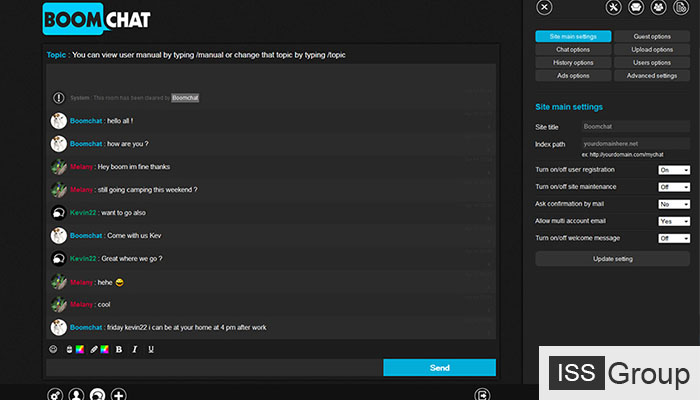The image size is (700, 400).
Task: Toggle italic text formatting
Action: point(135,350)
